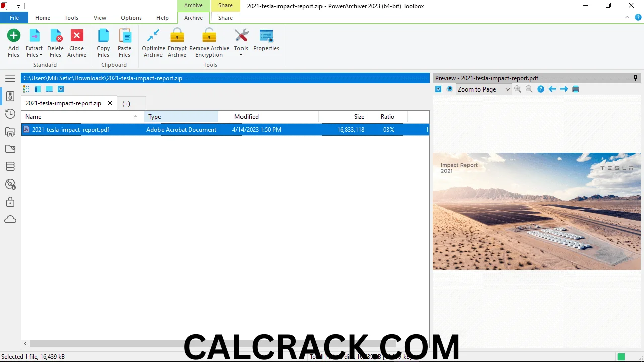The image size is (644, 362).
Task: Open the stacked database icon in sidebar
Action: click(x=10, y=166)
